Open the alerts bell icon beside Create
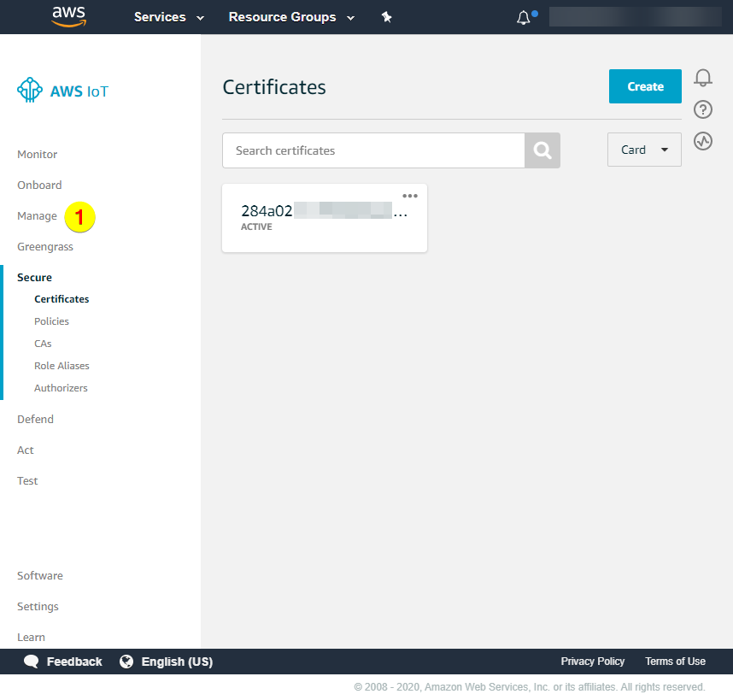 (703, 79)
